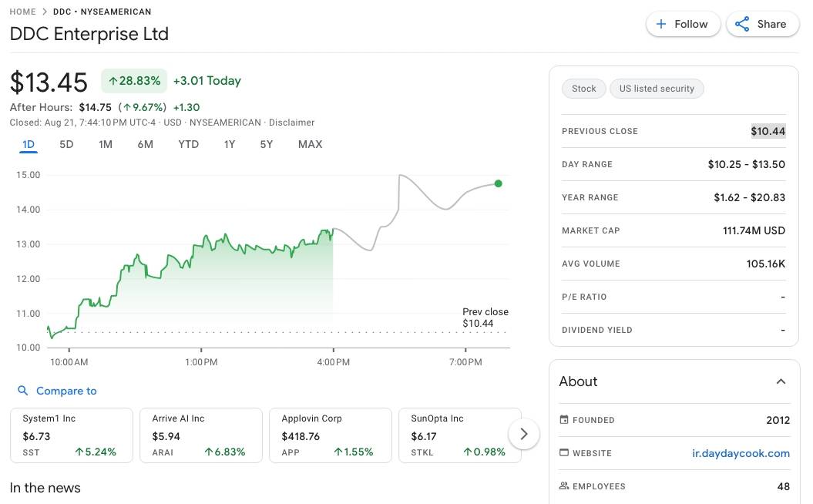Open the Arrive AI Inc comparison card
The width and height of the screenshot is (813, 504).
(200, 435)
